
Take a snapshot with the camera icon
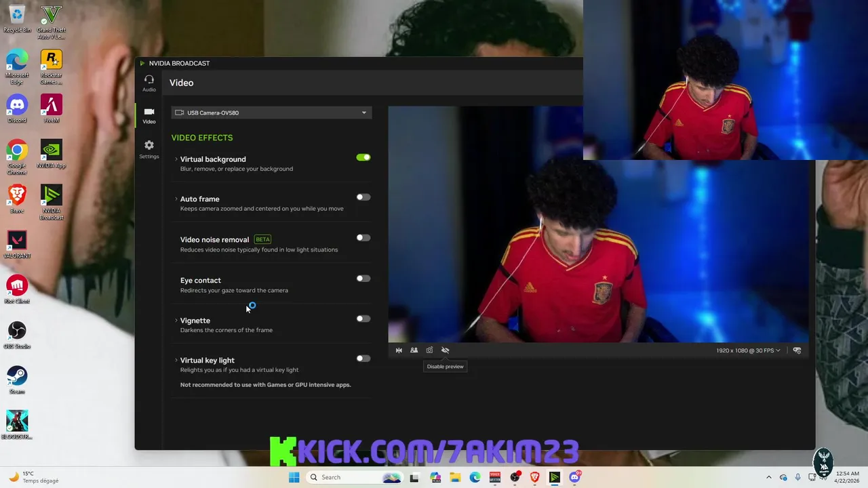pos(429,350)
